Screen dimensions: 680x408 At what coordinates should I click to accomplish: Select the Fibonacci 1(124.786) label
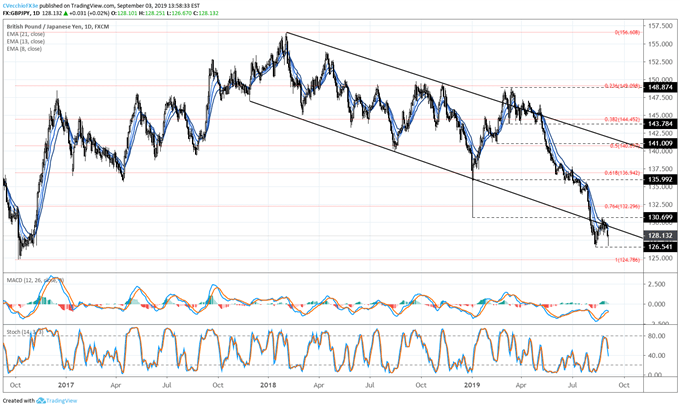[628, 260]
